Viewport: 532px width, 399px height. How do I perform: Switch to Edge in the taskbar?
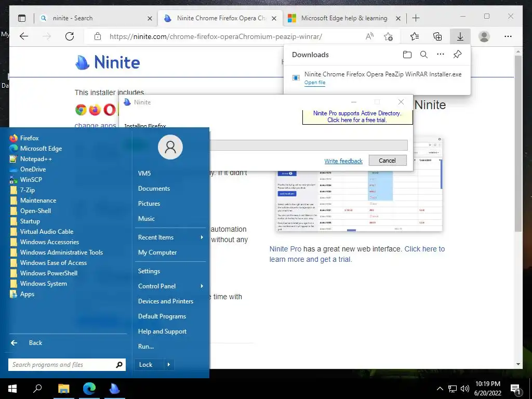click(89, 389)
